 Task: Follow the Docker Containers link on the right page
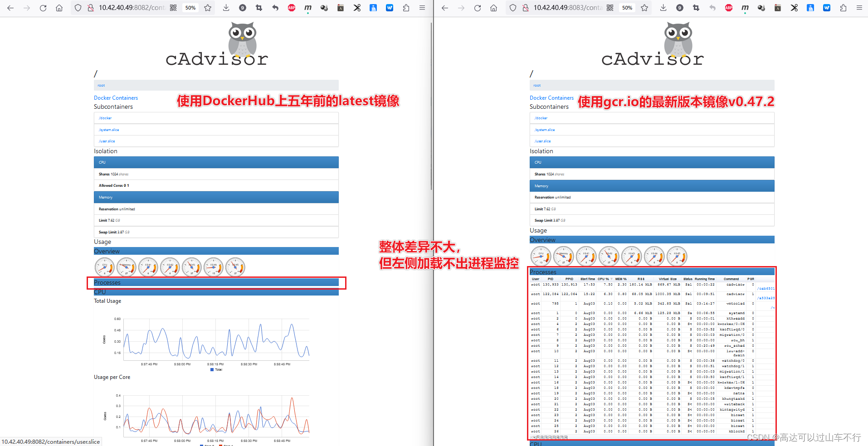click(551, 97)
